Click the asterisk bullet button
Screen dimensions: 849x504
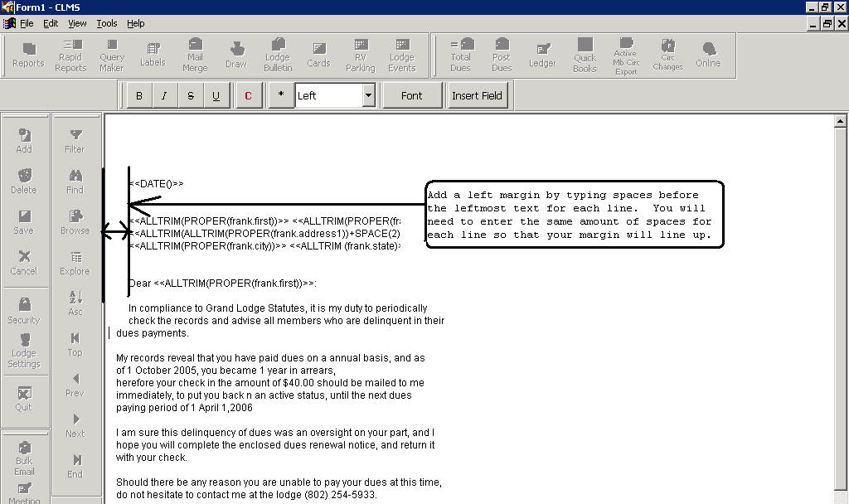click(281, 96)
